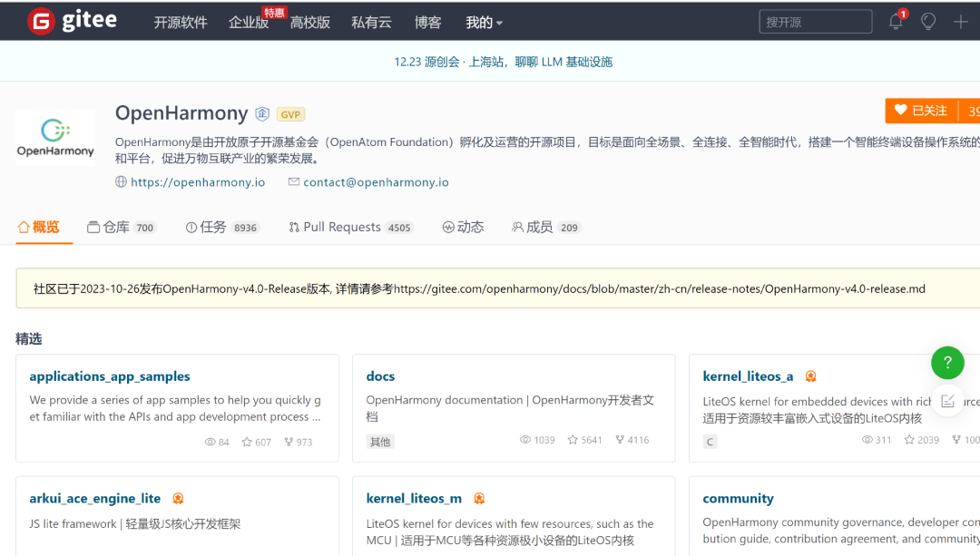Open the 博客 menu item
The height and width of the screenshot is (556, 980).
pyautogui.click(x=428, y=23)
